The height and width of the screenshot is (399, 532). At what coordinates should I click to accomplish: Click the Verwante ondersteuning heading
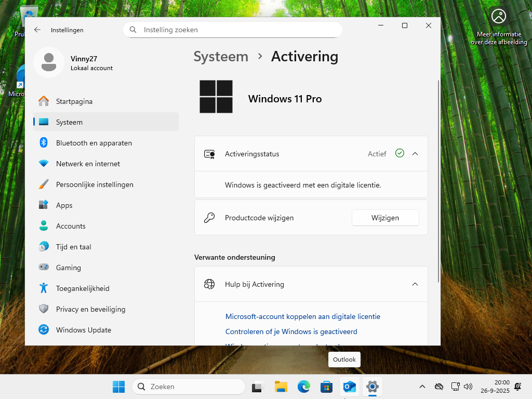(235, 257)
